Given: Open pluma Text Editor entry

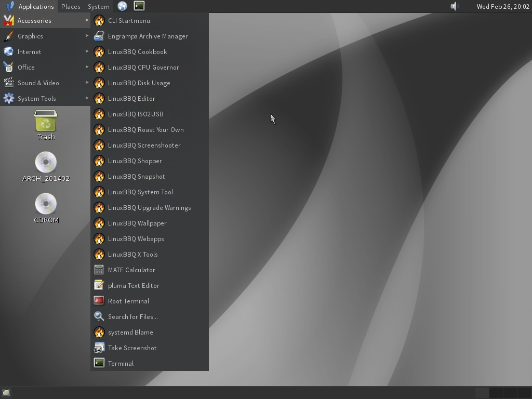Looking at the screenshot, I should click(x=150, y=286).
